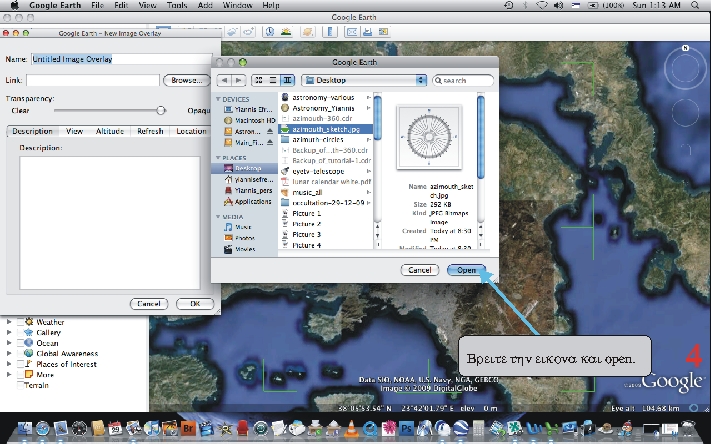Select Desktop in PLACES sidebar
The width and height of the screenshot is (711, 444).
coord(244,168)
